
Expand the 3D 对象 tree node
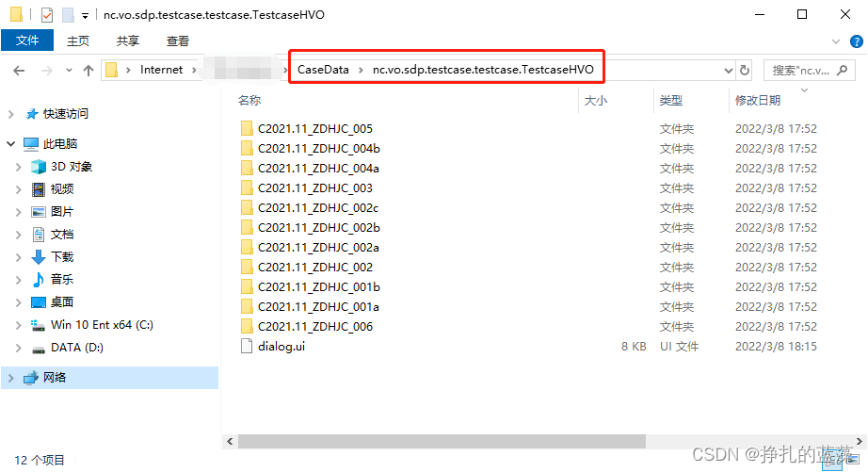click(x=18, y=167)
